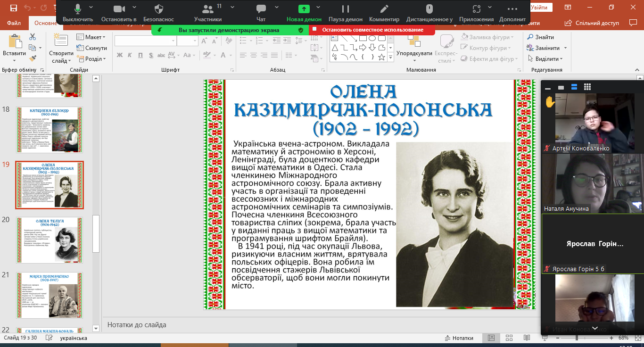The width and height of the screenshot is (644, 347).
Task: Open Zoom Apps (Приложения) button
Action: pyautogui.click(x=477, y=13)
